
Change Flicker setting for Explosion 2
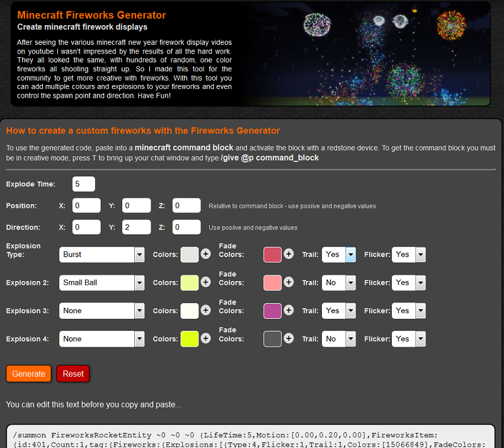pyautogui.click(x=408, y=282)
